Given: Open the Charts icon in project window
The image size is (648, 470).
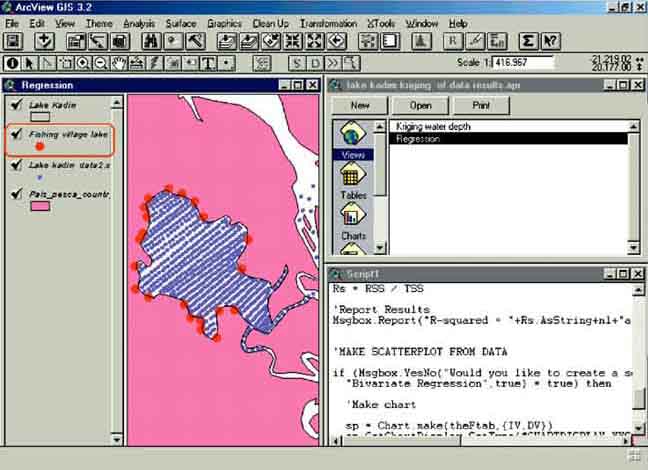Looking at the screenshot, I should (352, 218).
